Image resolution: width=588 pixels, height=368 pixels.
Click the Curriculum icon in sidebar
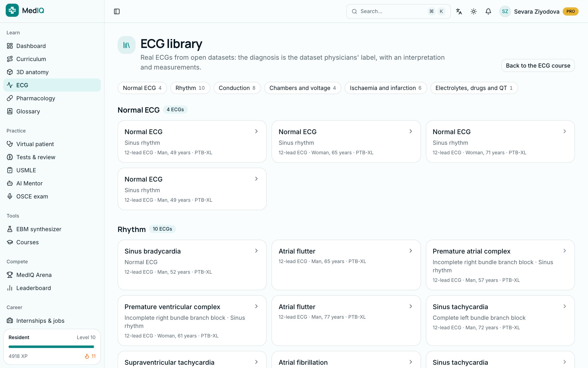pyautogui.click(x=10, y=59)
